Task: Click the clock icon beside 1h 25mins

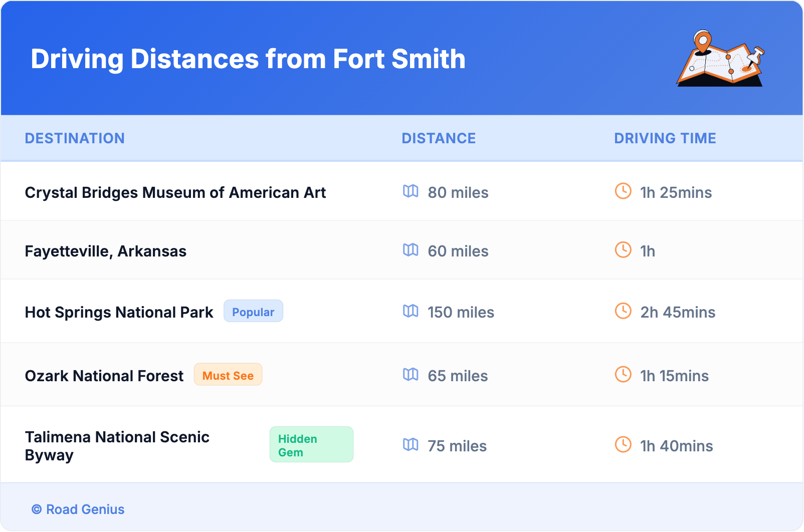Action: 623,191
